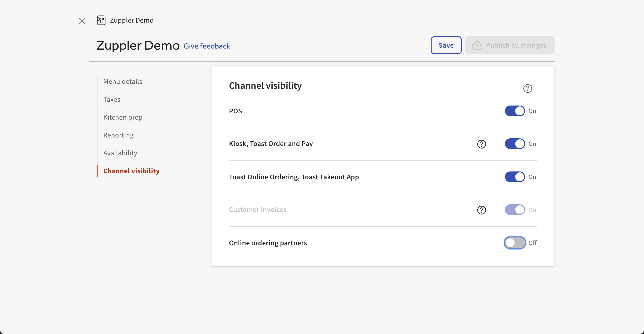Toggle POS visibility switch

[x=515, y=111]
